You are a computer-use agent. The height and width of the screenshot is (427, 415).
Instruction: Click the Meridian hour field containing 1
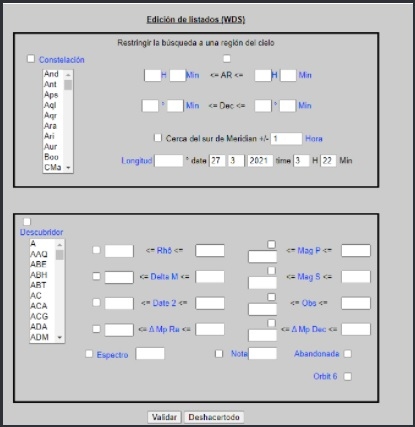tap(286, 139)
